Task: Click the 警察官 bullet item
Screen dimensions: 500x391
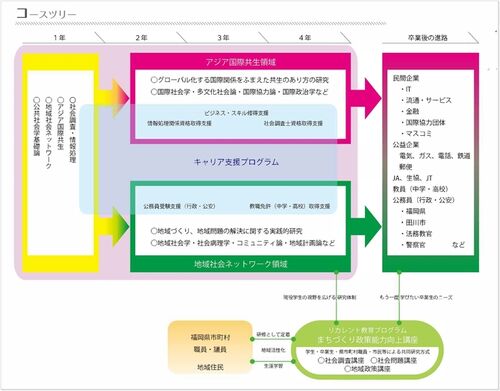Action: pyautogui.click(x=413, y=245)
